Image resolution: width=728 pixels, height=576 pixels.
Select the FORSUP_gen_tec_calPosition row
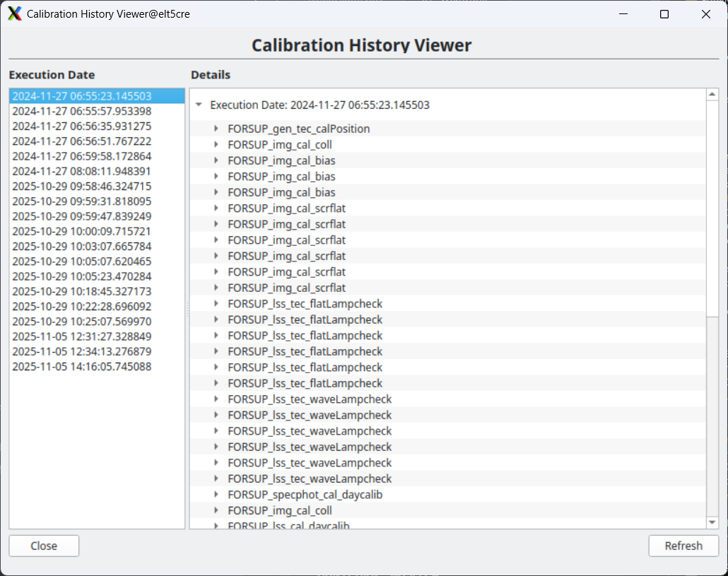[448, 129]
